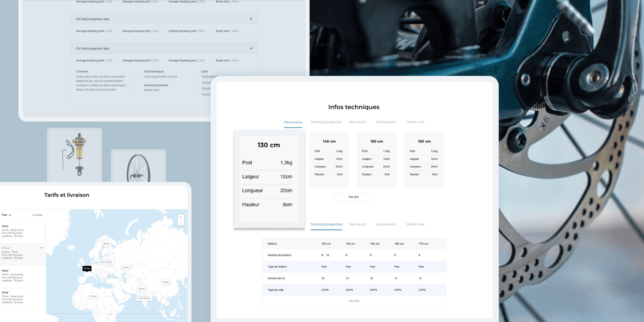Open Perlot supplier three-dot options menu
This screenshot has height=322, width=644.
[41, 248]
